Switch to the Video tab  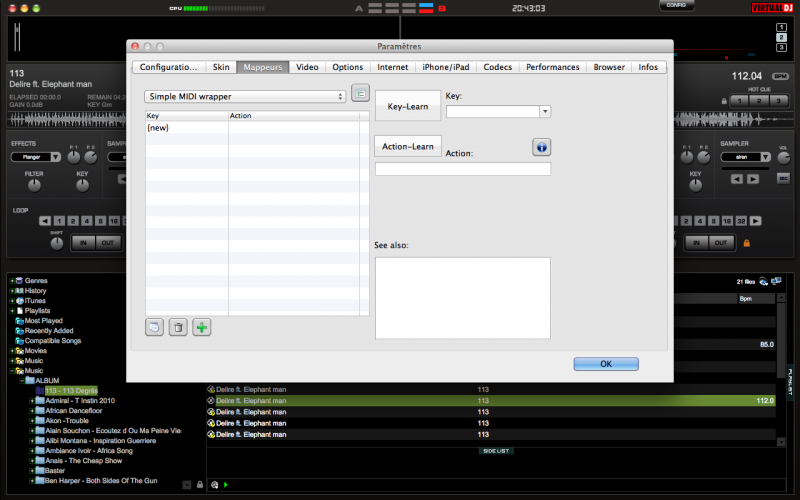pos(307,67)
